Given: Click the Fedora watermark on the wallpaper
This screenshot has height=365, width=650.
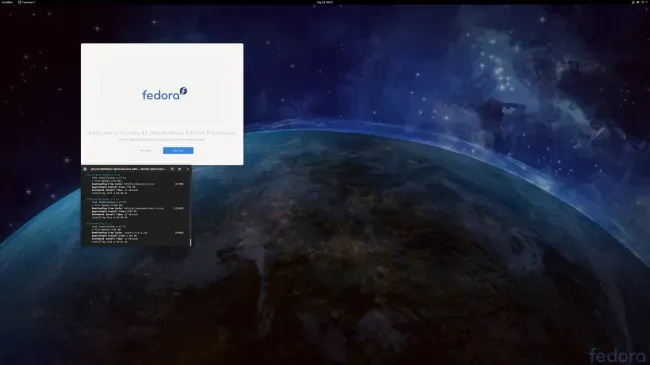Looking at the screenshot, I should 617,355.
